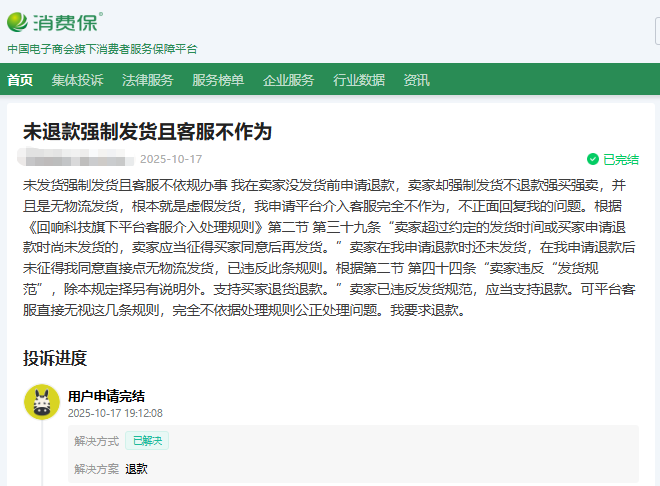
Task: Go to the 集体投诉 menu item
Action: pyautogui.click(x=78, y=80)
